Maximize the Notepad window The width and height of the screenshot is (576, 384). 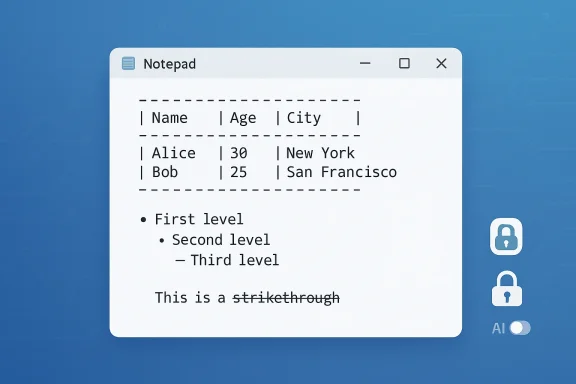coord(404,63)
